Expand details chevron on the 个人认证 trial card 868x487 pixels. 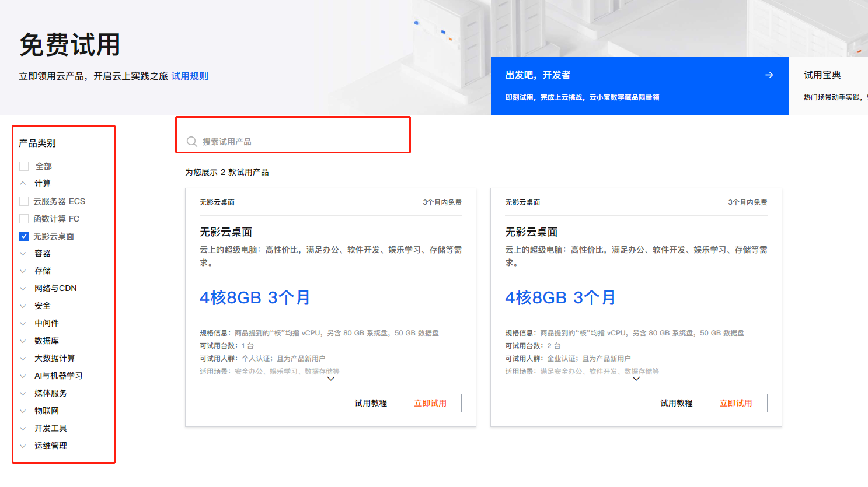coord(331,379)
